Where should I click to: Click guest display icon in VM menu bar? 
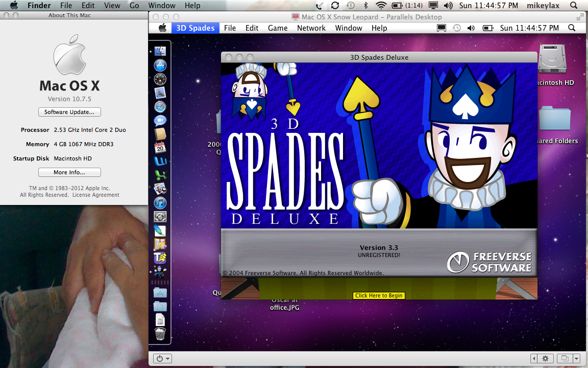coord(442,28)
